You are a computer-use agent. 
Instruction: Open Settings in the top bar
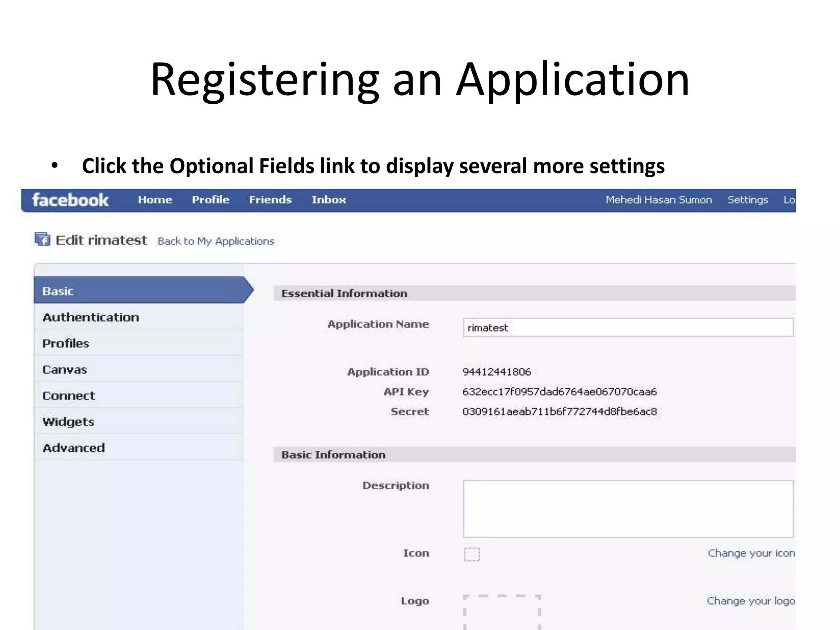tap(747, 200)
